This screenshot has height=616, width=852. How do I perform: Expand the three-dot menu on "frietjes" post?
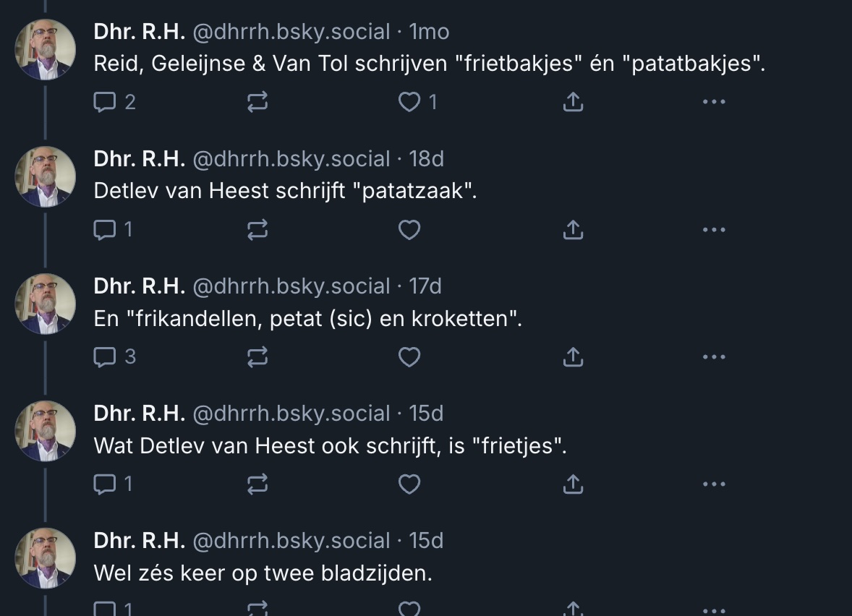pyautogui.click(x=713, y=484)
